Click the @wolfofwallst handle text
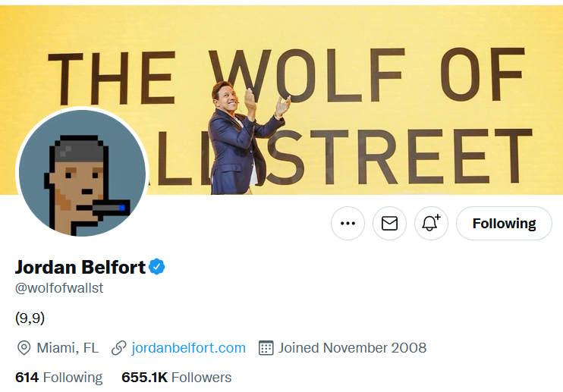This screenshot has height=392, width=563. click(58, 289)
